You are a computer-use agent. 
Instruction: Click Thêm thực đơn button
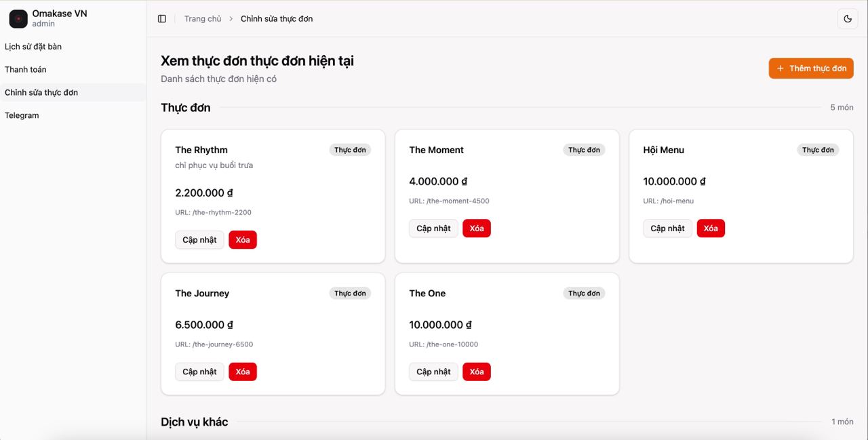[x=811, y=68]
